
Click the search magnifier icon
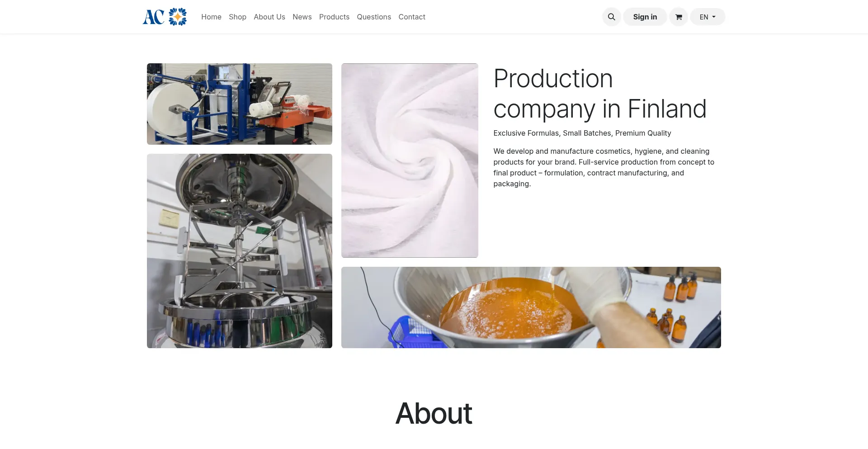tap(611, 17)
